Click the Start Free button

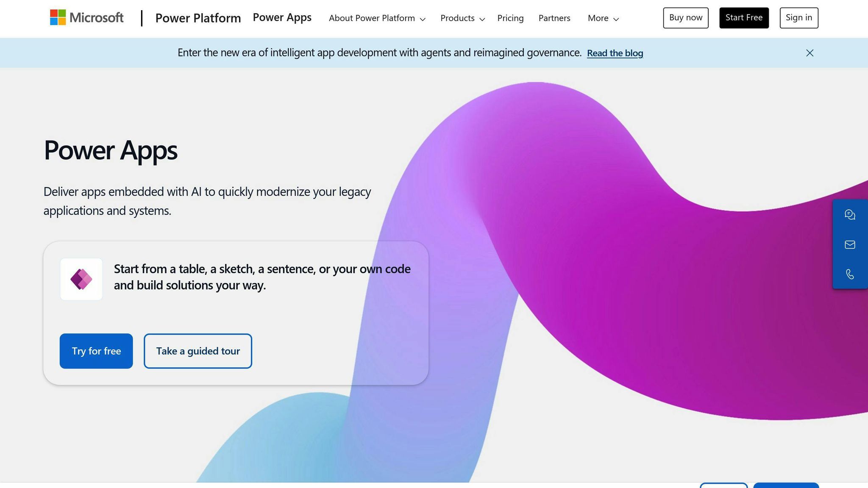coord(744,18)
